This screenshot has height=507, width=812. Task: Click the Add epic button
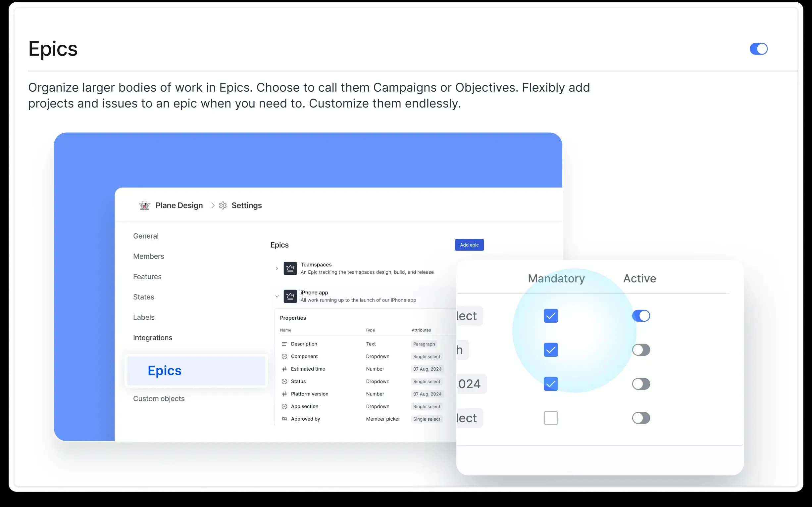pyautogui.click(x=469, y=245)
